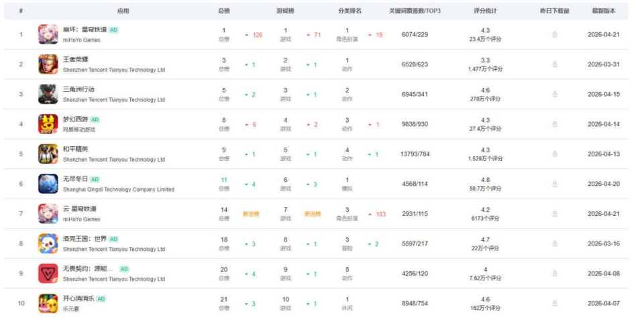Click the AD badge beside 无畏契约
The image size is (644, 318).
pyautogui.click(x=124, y=269)
